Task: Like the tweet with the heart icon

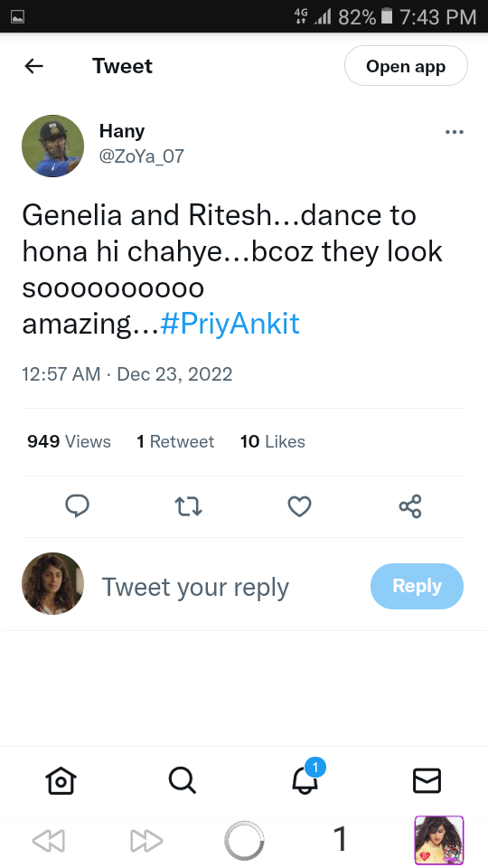Action: pyautogui.click(x=299, y=506)
